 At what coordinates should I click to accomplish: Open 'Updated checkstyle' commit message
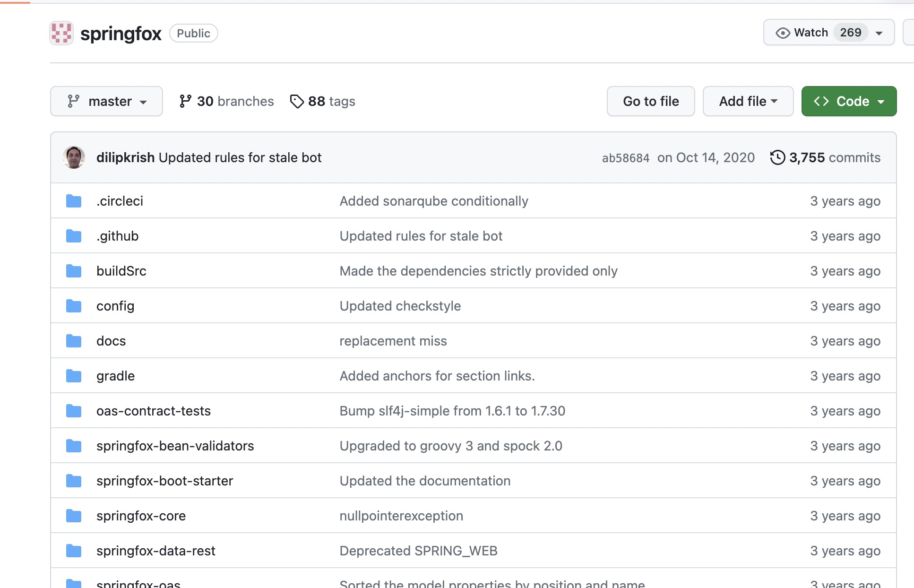[x=400, y=306]
